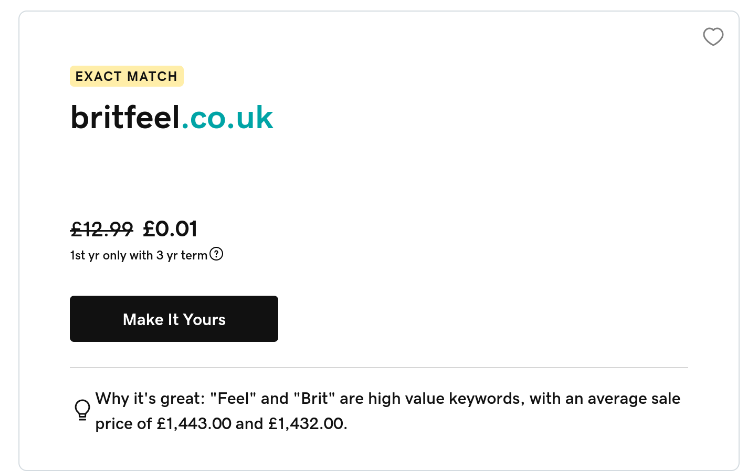Click the divider line above Why it's great

click(x=379, y=368)
